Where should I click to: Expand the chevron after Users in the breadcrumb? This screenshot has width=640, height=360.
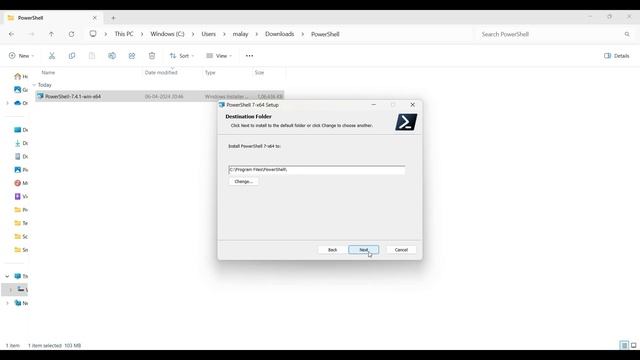(x=224, y=34)
